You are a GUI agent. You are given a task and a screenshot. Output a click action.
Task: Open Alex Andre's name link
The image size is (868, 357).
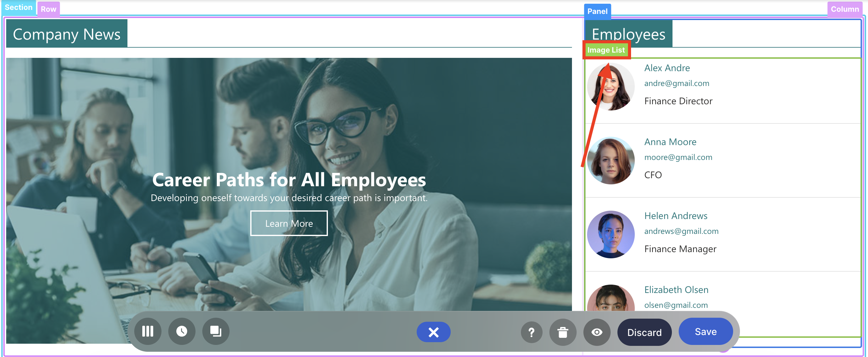(667, 68)
